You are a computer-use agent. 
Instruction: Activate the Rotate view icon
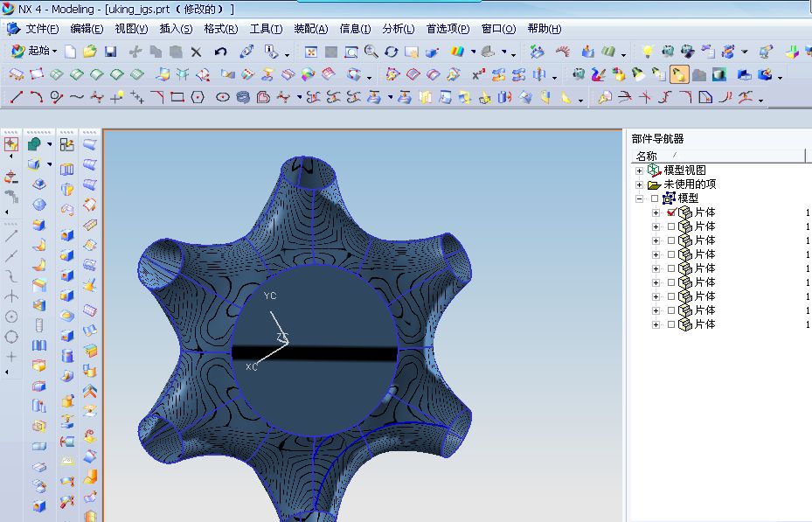[x=391, y=52]
